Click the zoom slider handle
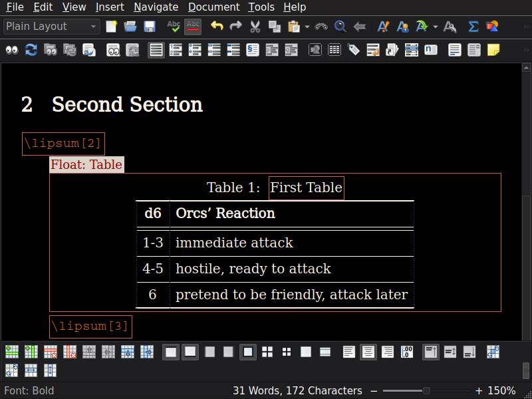 426,391
